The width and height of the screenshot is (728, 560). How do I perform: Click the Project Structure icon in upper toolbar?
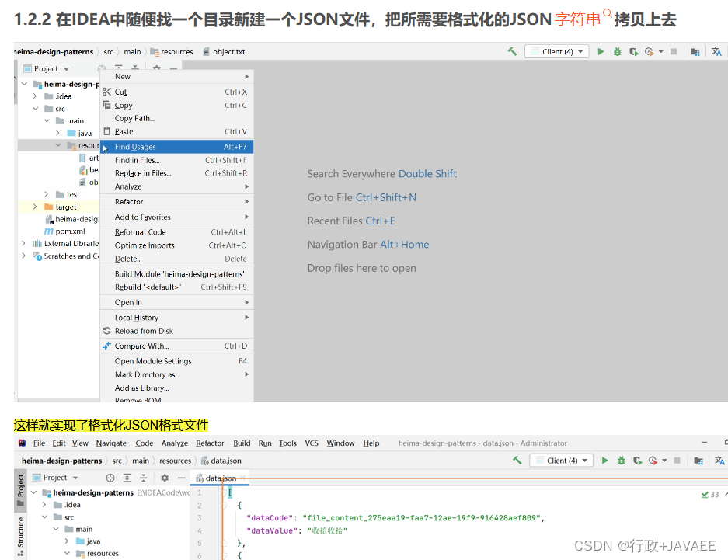(695, 51)
